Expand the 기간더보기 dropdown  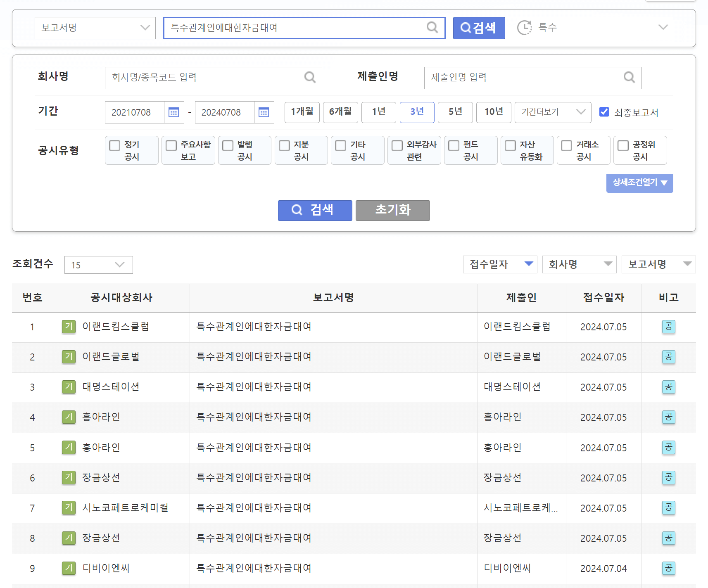553,112
